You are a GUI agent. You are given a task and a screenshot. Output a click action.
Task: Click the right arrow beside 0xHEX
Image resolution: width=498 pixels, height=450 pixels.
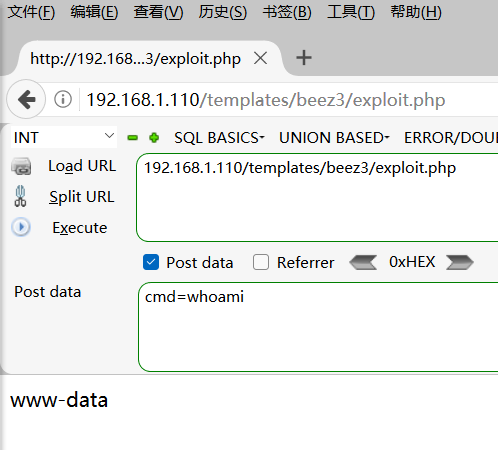click(x=460, y=262)
